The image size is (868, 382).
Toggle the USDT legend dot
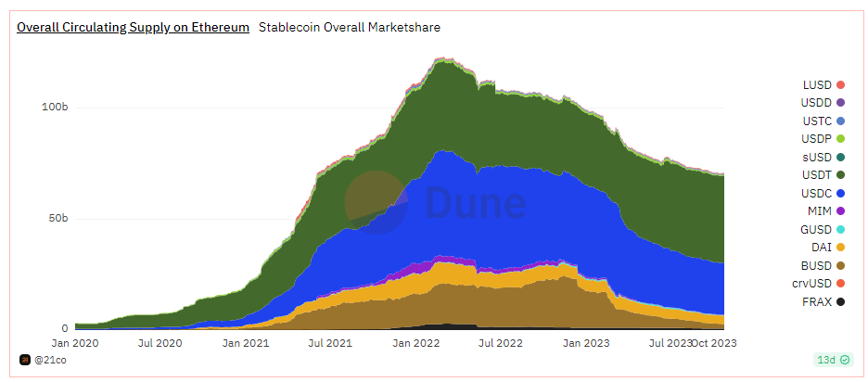(x=840, y=175)
